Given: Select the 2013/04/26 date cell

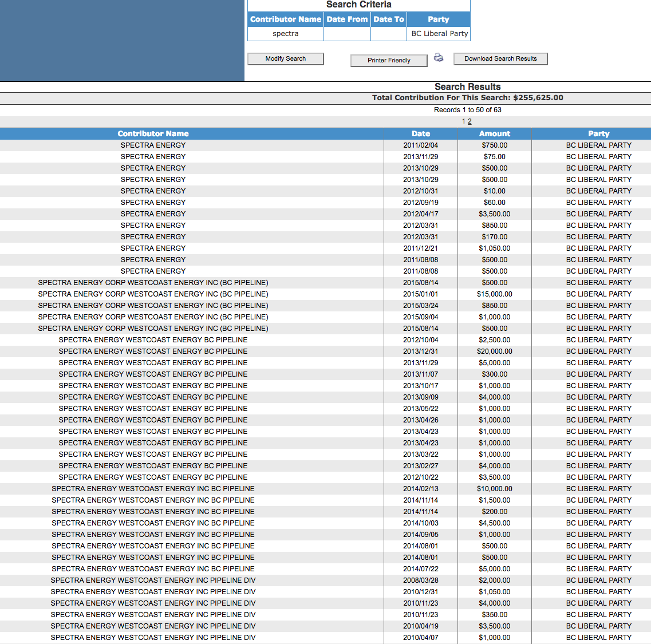Looking at the screenshot, I should click(421, 420).
